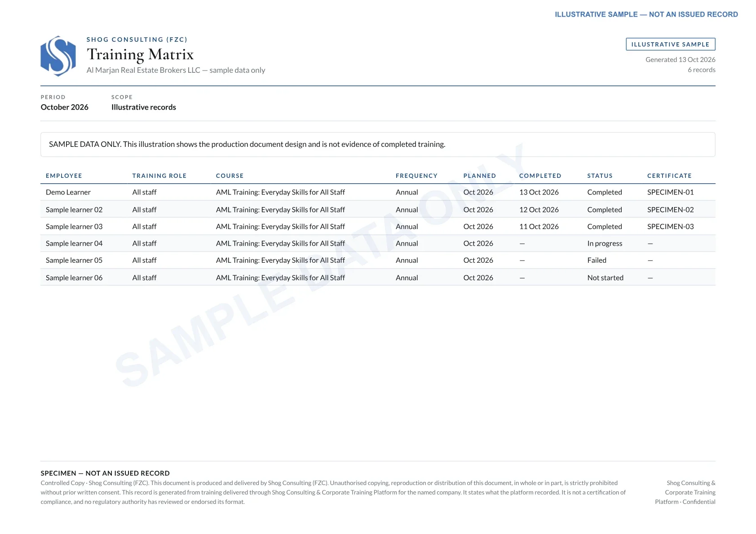Image resolution: width=756 pixels, height=534 pixels.
Task: Click the PLANNED column header
Action: [x=480, y=176]
